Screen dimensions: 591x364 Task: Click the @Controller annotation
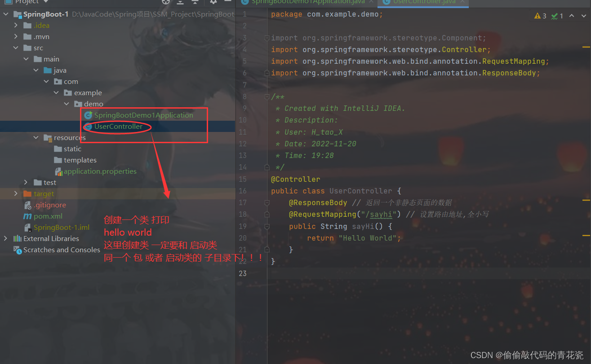(295, 179)
